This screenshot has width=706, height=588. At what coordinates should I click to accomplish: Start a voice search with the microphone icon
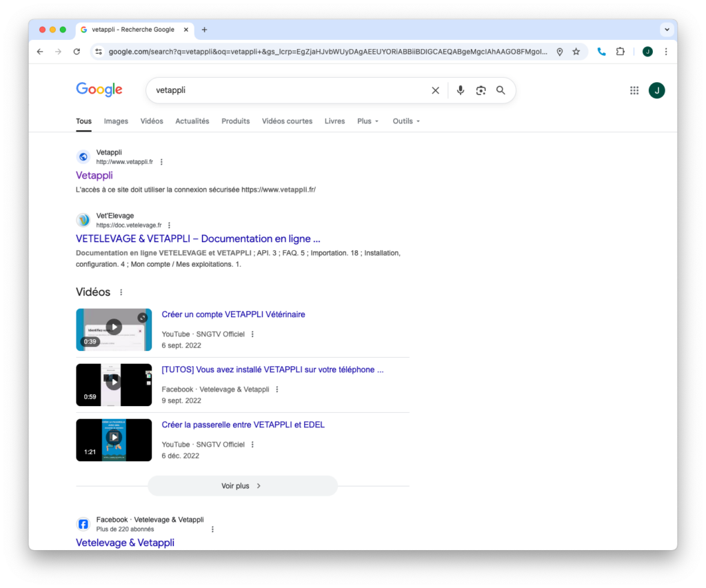pos(461,90)
